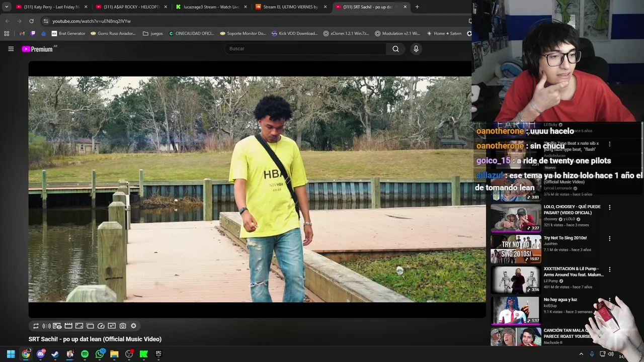Open the gear settings under the video

coord(133,326)
